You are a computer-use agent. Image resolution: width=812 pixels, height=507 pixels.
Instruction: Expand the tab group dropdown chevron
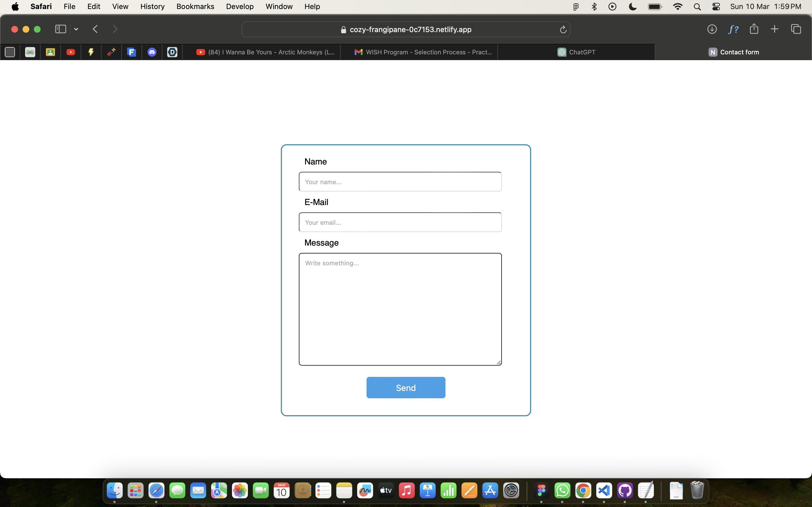coord(76,29)
